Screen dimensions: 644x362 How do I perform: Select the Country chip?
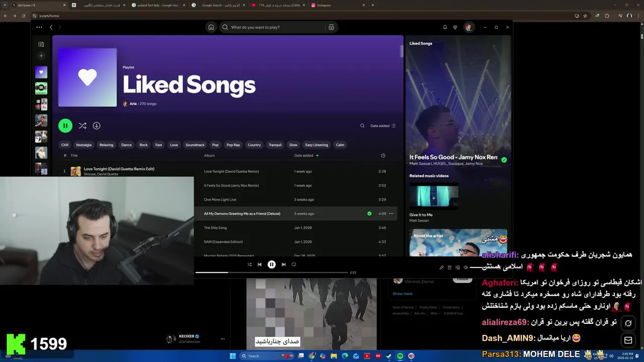254,145
